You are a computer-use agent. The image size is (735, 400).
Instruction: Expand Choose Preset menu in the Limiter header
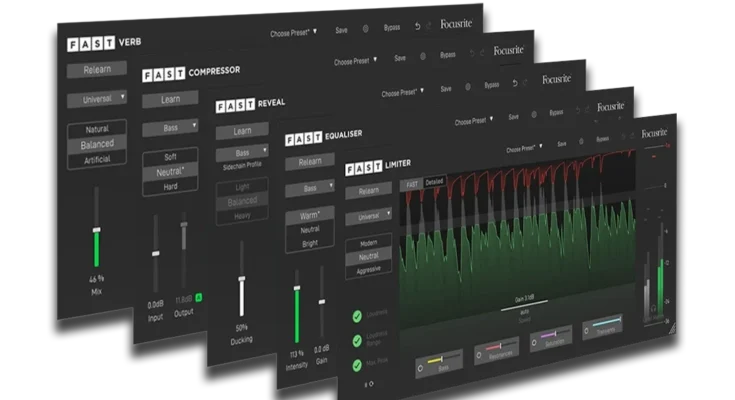tap(524, 149)
